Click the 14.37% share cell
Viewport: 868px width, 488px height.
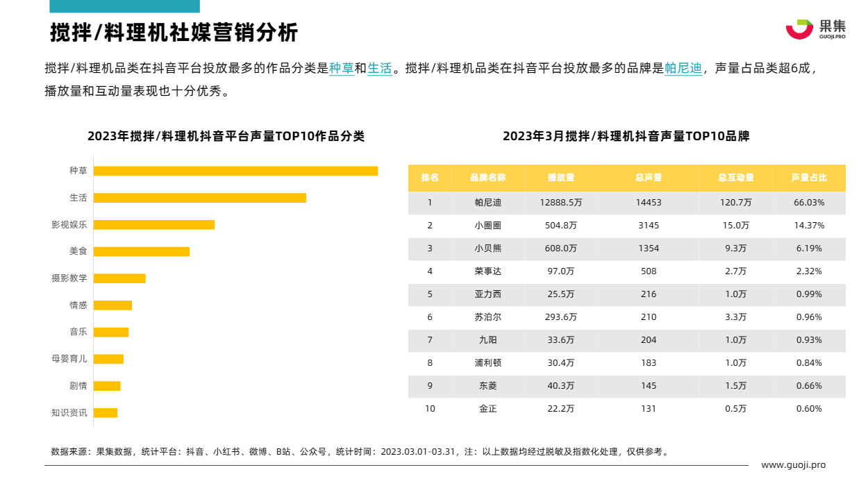click(809, 226)
